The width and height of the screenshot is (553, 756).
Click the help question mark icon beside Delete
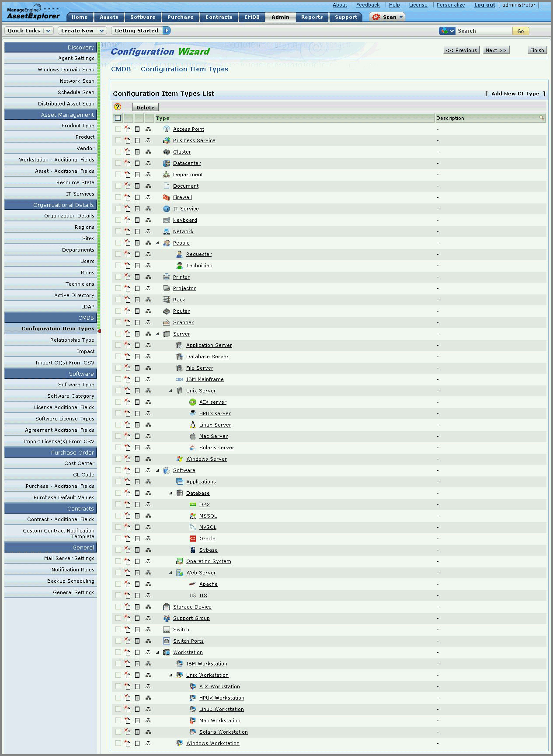coord(117,107)
